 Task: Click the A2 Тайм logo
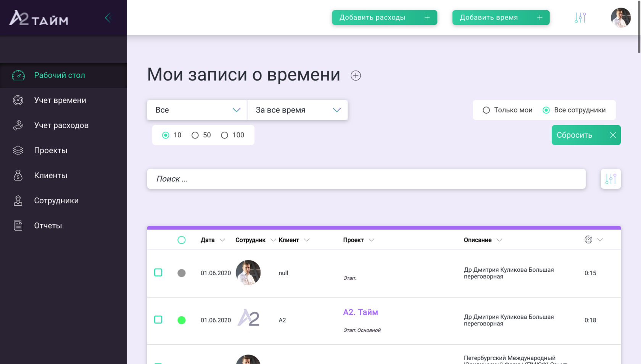click(x=39, y=18)
